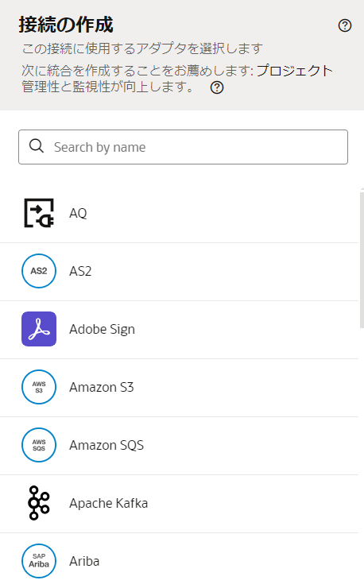
Task: Click the SAP Ariba icon
Action: 39,561
